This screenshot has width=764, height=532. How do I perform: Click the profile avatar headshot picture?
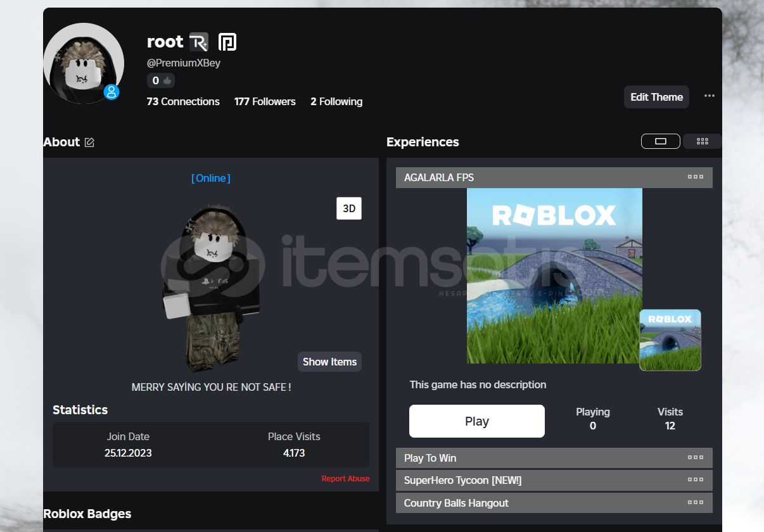[84, 63]
